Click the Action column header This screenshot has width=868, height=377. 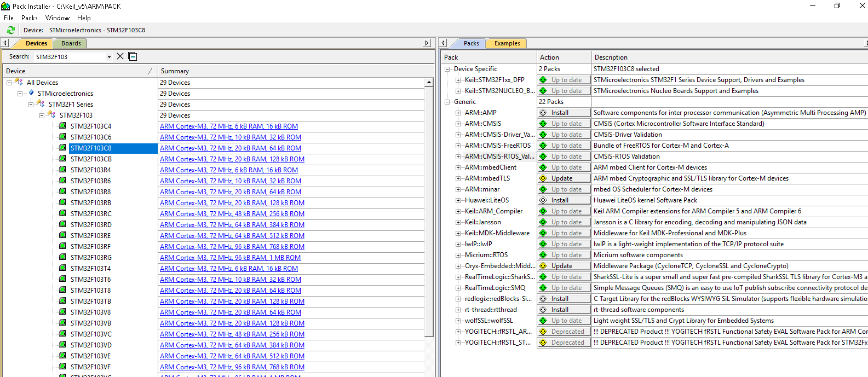[564, 57]
